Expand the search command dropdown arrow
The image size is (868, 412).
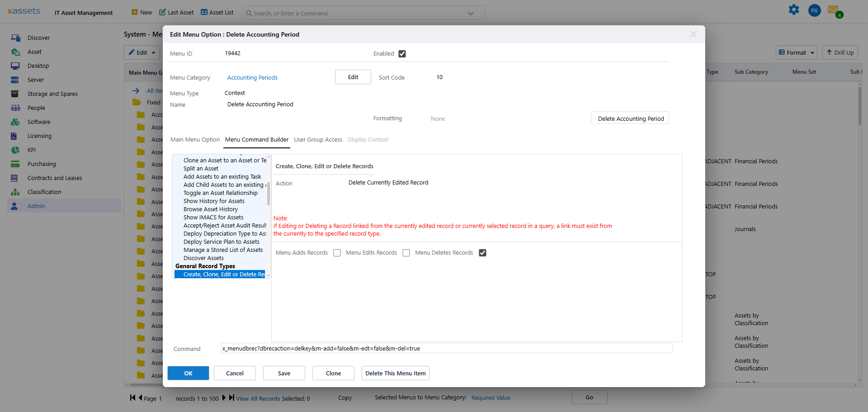(470, 13)
